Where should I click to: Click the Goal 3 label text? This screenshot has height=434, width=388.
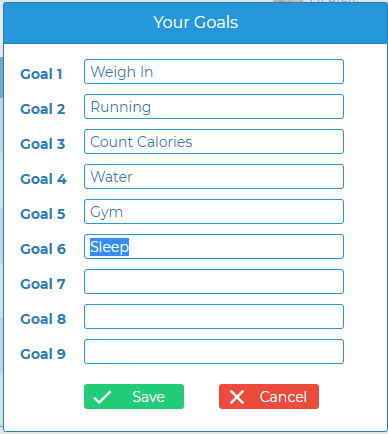click(43, 144)
